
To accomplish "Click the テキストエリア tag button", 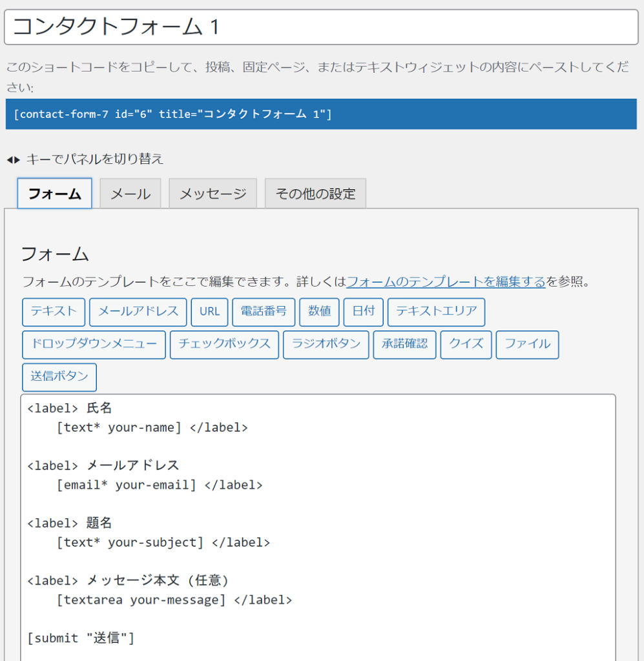I will coord(436,312).
